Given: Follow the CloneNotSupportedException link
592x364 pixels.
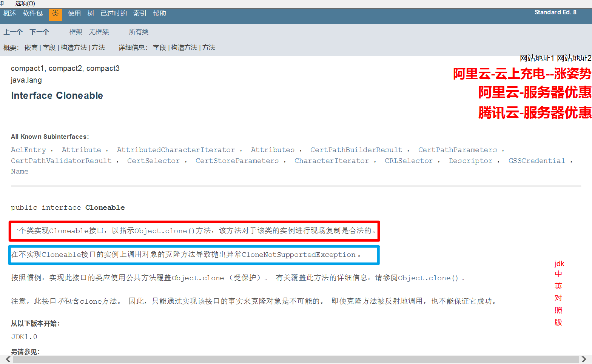Looking at the screenshot, I should [299, 255].
